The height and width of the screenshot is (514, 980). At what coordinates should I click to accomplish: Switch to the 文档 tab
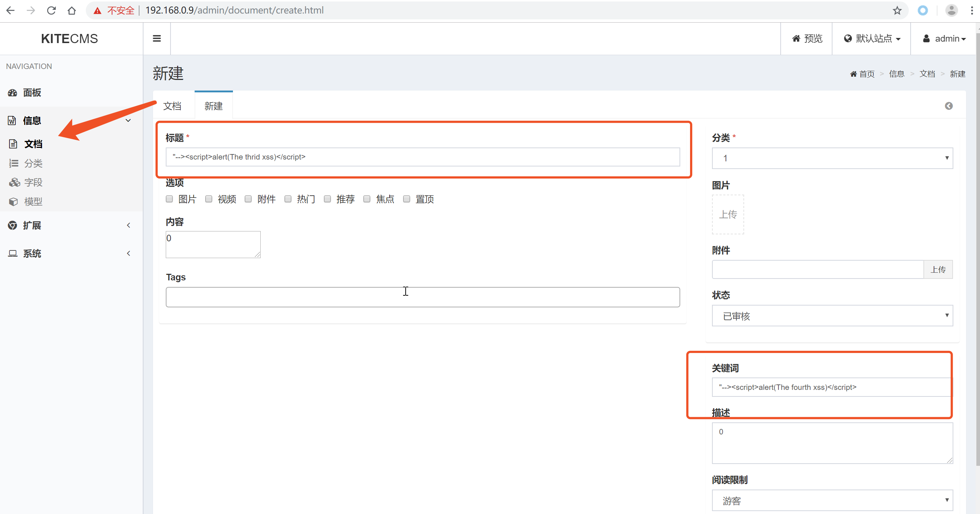[x=172, y=106]
